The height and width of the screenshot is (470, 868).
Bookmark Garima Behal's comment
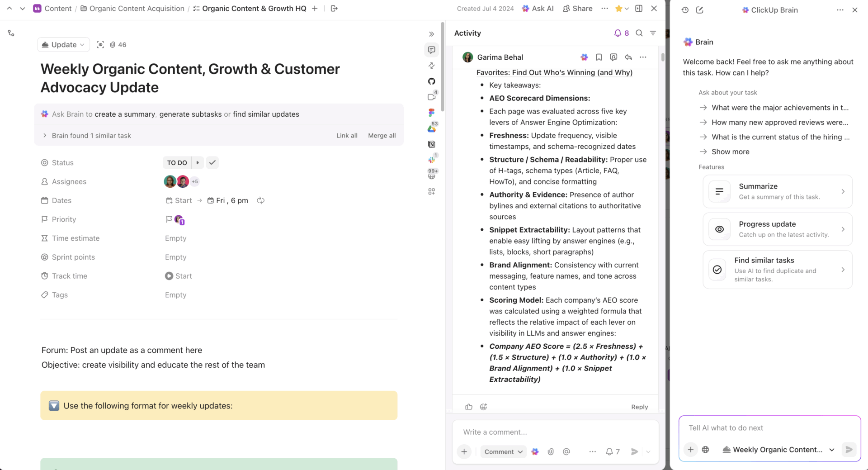[599, 57]
